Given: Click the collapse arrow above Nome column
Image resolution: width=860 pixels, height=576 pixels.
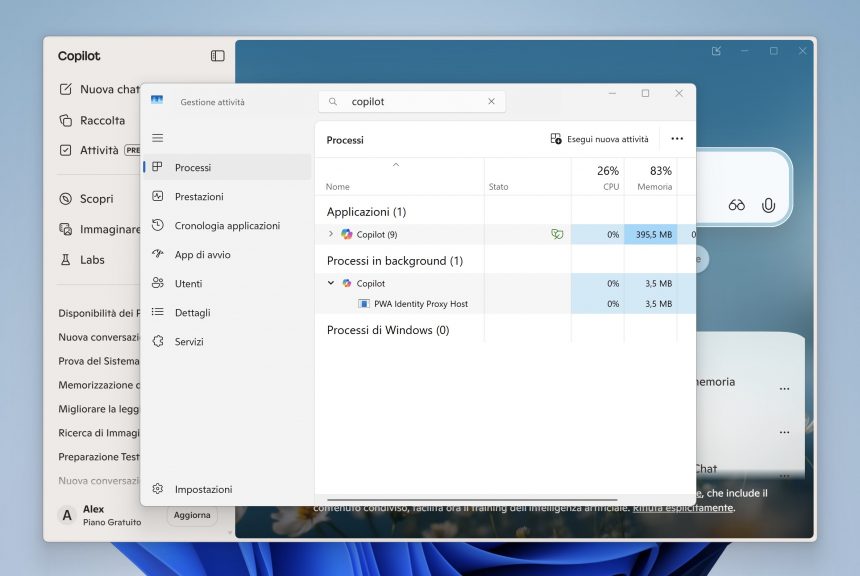Looking at the screenshot, I should click(396, 164).
